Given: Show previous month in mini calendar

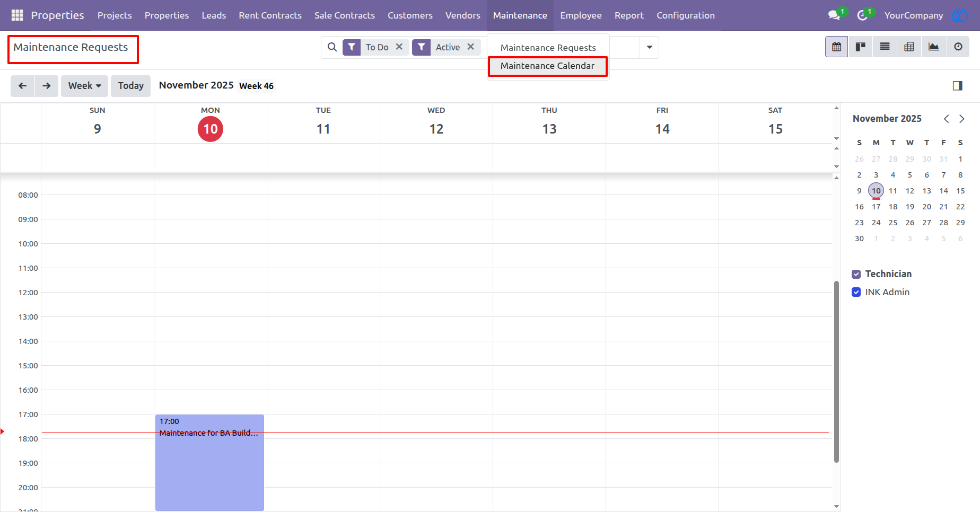Looking at the screenshot, I should point(946,119).
